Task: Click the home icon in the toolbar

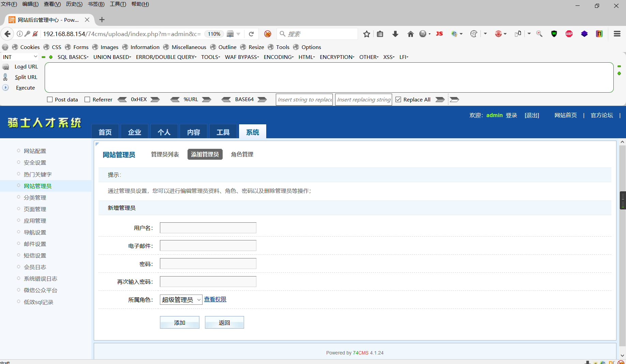Action: coord(411,34)
